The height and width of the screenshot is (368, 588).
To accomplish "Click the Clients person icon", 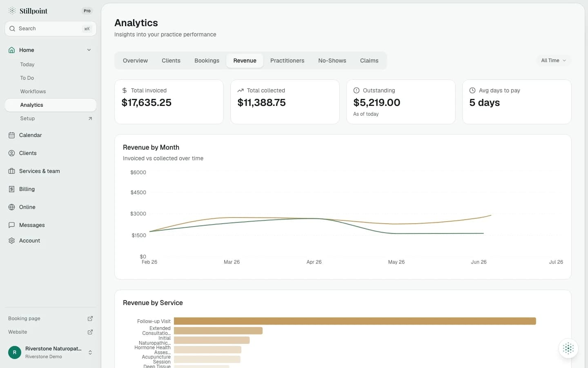I will pyautogui.click(x=11, y=153).
